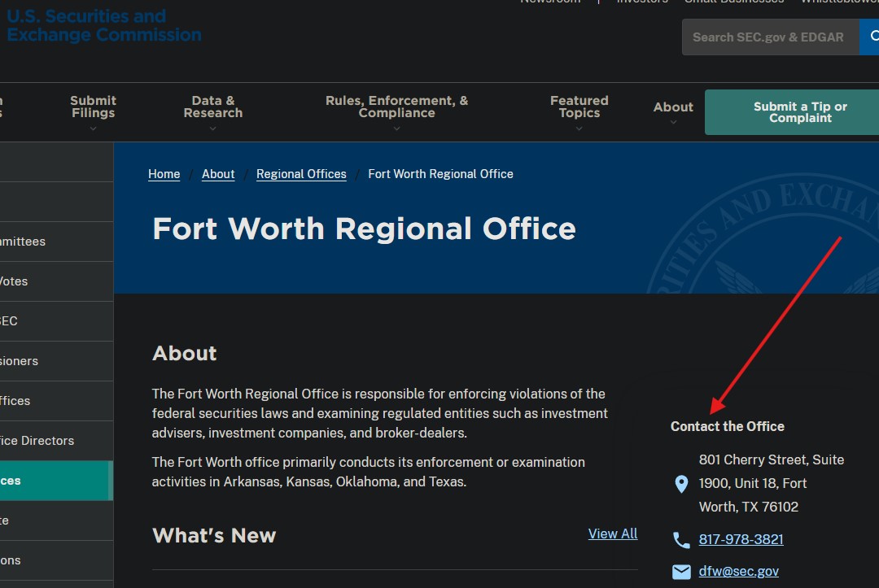Open the Submit Filings menu
Viewport: 879px width, 588px height.
(x=93, y=107)
